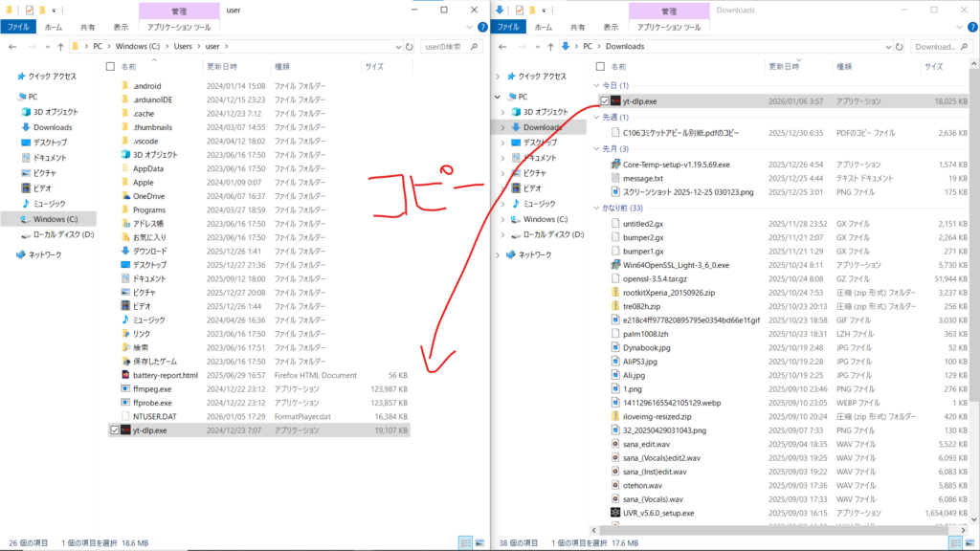Collapse the かなり前 (33) group header

(599, 208)
